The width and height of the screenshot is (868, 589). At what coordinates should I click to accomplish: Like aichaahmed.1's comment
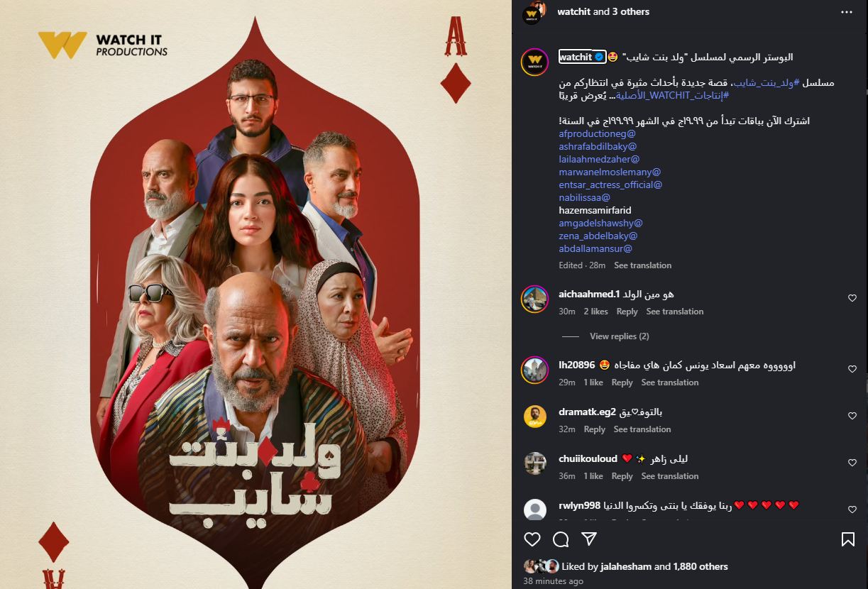(852, 299)
